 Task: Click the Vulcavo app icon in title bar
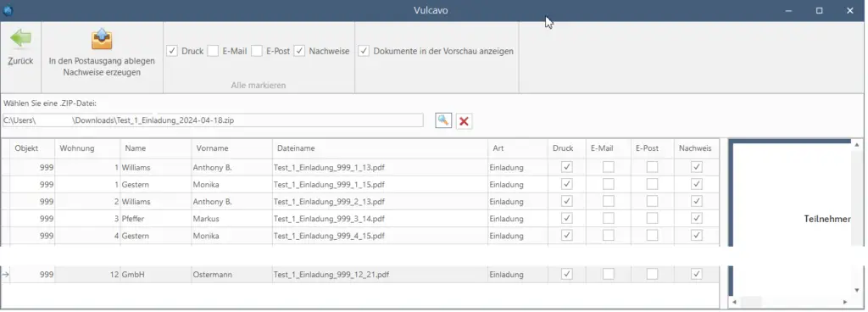[x=8, y=10]
